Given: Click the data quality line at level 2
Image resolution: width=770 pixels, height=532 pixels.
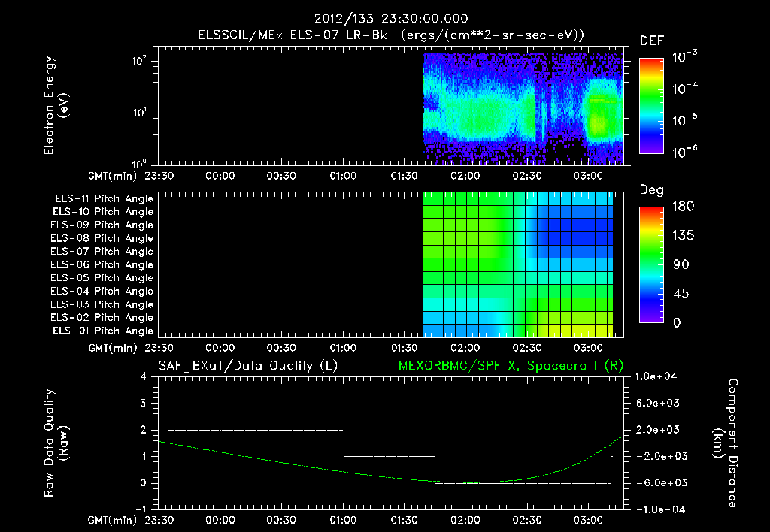Looking at the screenshot, I should click(256, 430).
